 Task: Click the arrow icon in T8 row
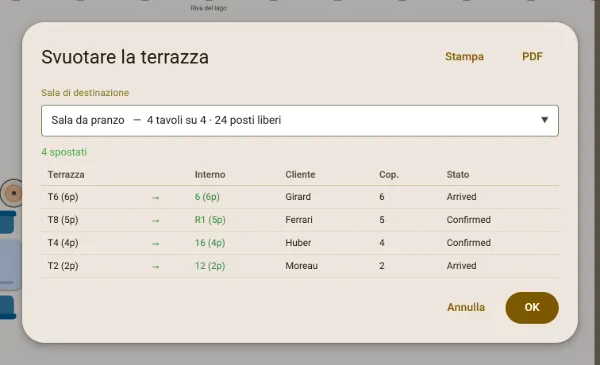[x=155, y=221]
